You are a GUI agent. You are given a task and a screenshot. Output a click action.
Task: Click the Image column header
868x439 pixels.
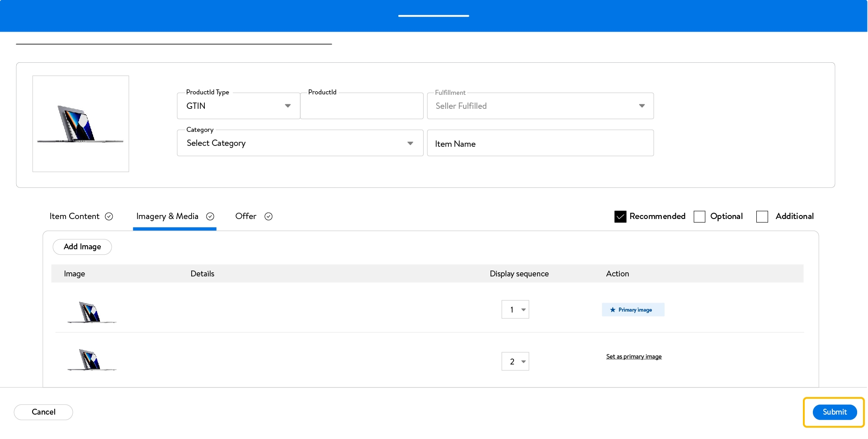pyautogui.click(x=75, y=274)
